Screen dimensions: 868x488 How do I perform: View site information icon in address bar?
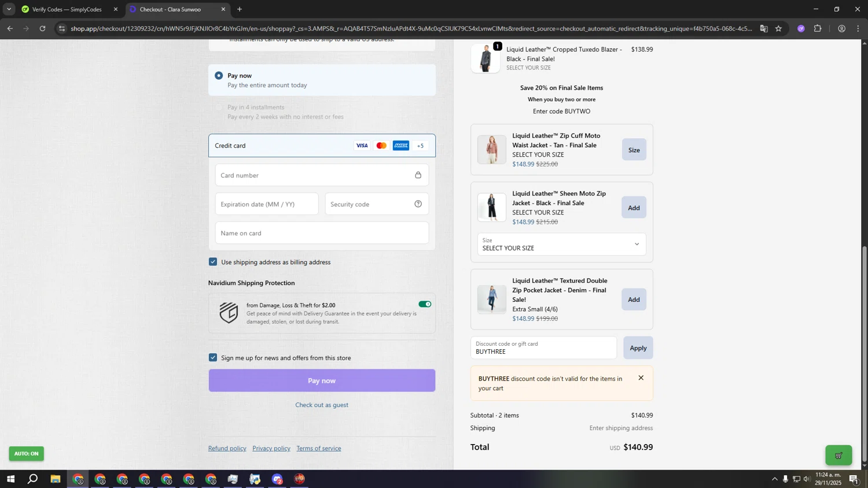62,28
